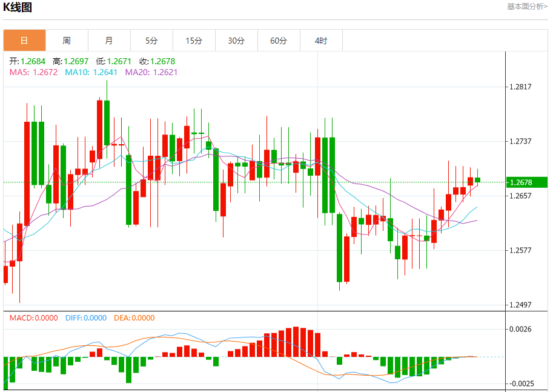This screenshot has height=392, width=553.
Task: Open the 15分 interval tab
Action: click(194, 41)
